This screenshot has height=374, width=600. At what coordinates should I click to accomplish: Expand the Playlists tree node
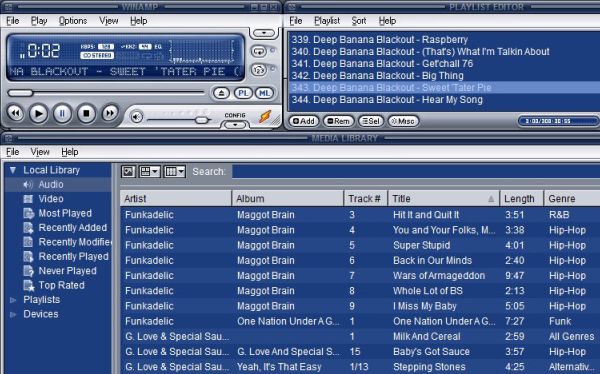coord(13,300)
